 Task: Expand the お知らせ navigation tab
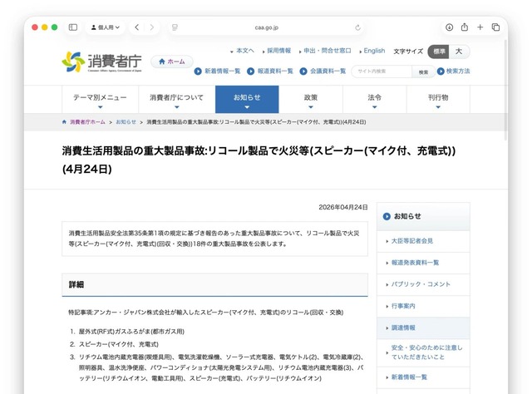coord(247,99)
